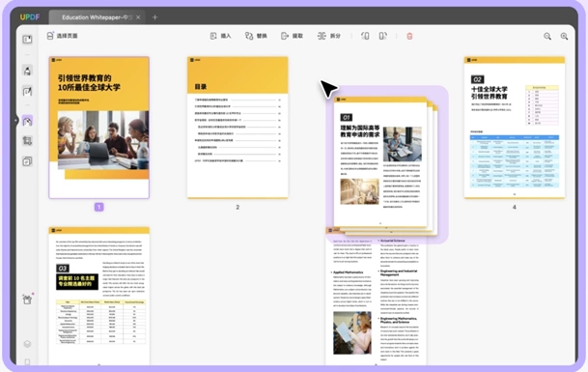Click the 插入 insert button
Viewport: 588px width, 372px height.
[220, 36]
